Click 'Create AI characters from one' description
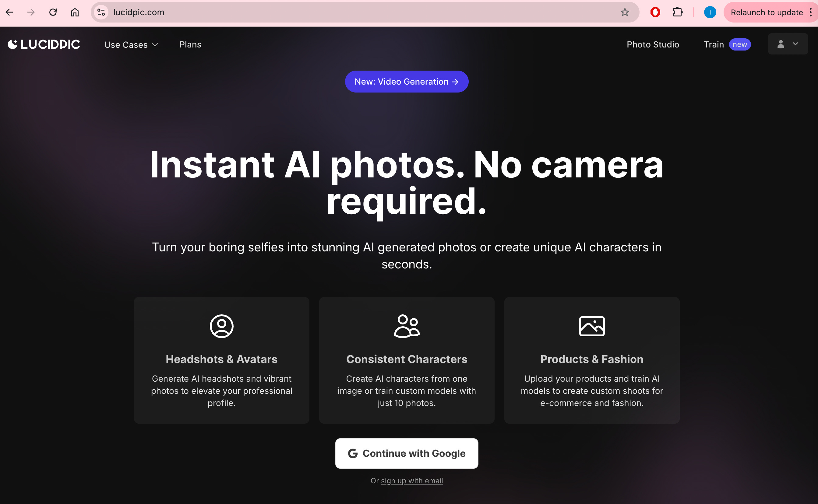This screenshot has width=818, height=504. coord(407,391)
